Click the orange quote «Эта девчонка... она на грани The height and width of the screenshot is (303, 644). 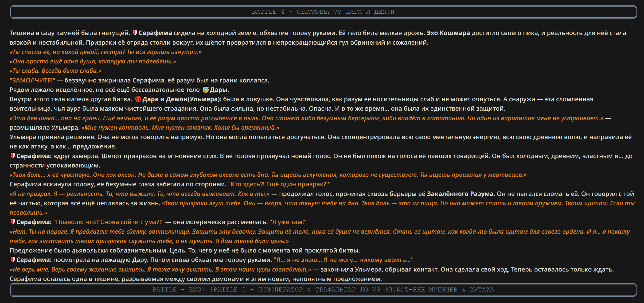point(307,118)
